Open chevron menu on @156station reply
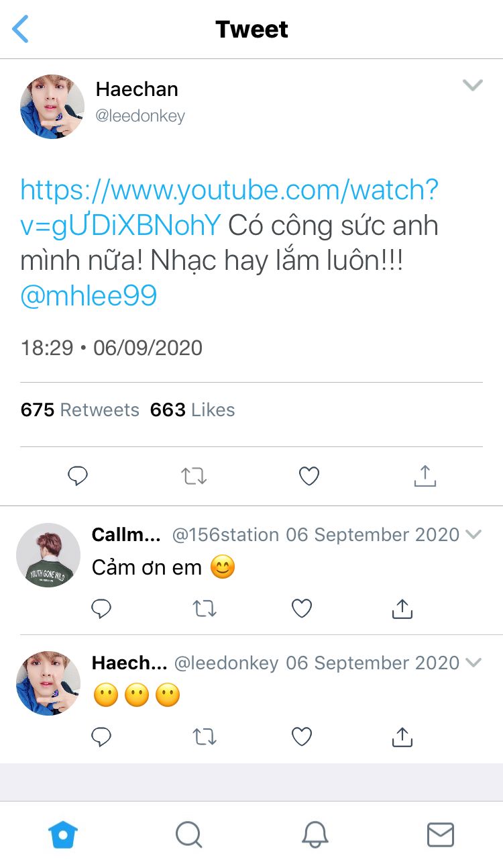 click(473, 534)
